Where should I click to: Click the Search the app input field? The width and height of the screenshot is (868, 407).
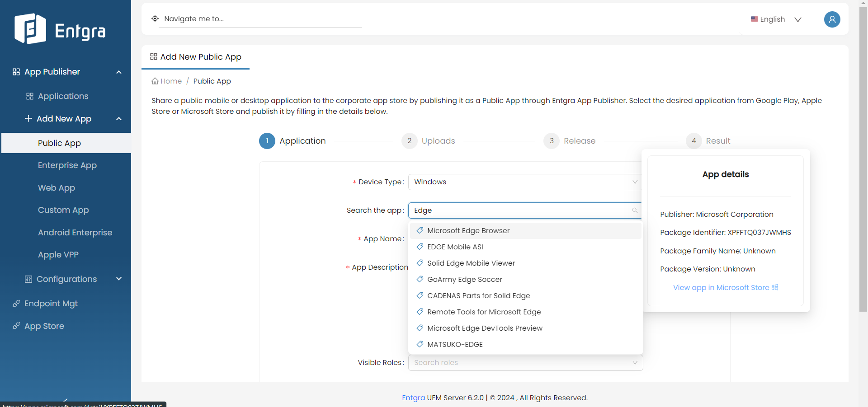point(525,211)
